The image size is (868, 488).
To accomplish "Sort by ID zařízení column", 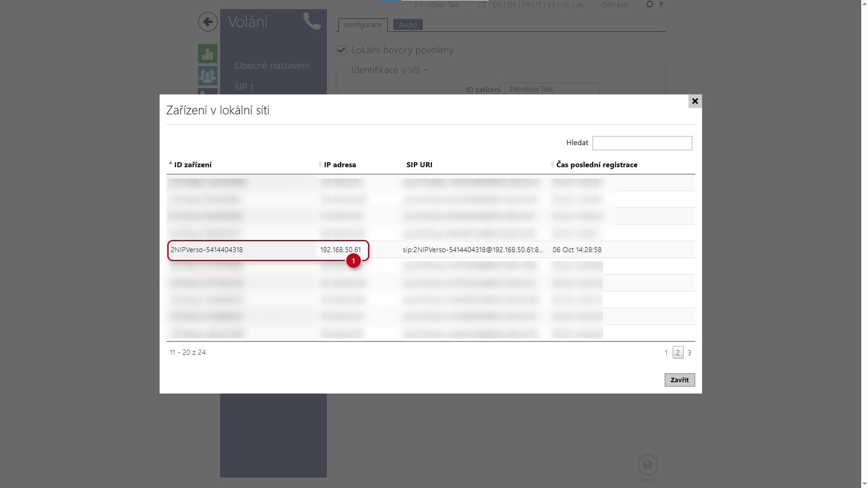I will [193, 165].
